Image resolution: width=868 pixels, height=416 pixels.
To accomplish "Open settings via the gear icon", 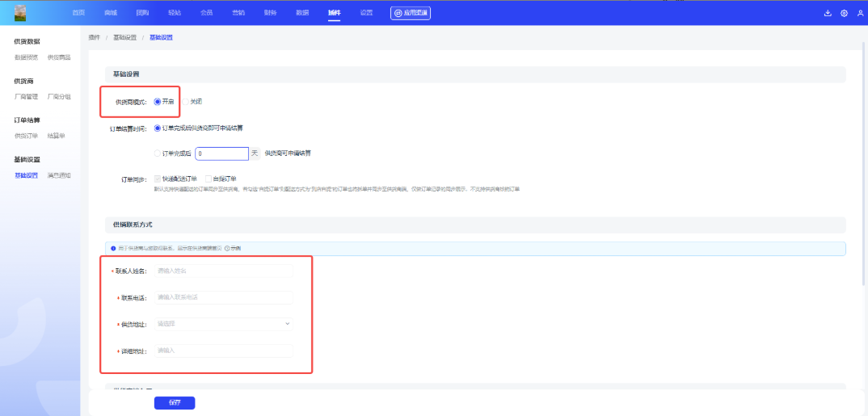I will (x=844, y=13).
